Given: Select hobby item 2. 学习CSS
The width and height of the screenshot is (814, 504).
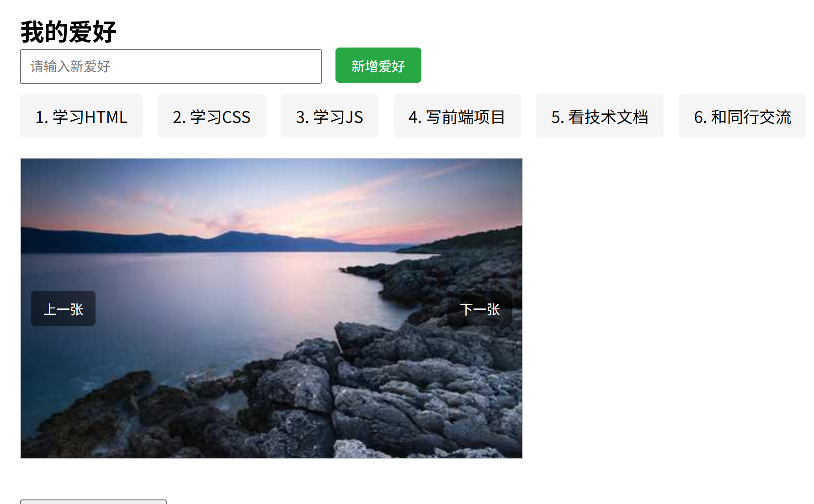Looking at the screenshot, I should click(212, 116).
